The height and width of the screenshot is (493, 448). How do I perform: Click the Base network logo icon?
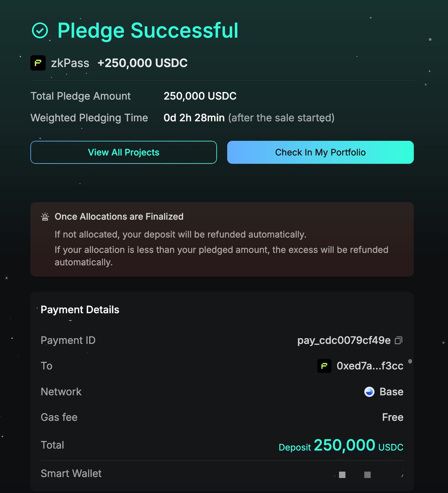coord(369,392)
